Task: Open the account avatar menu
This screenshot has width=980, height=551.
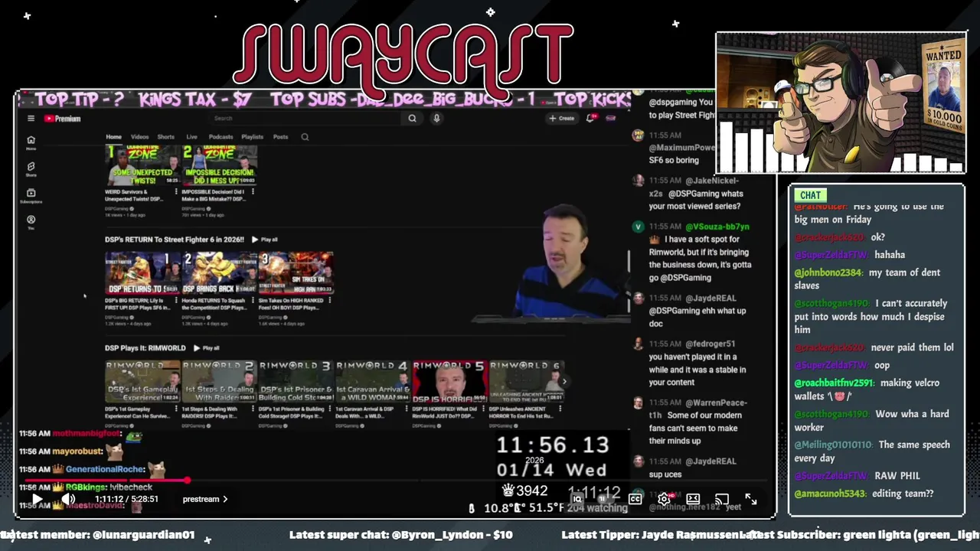Action: click(x=611, y=119)
